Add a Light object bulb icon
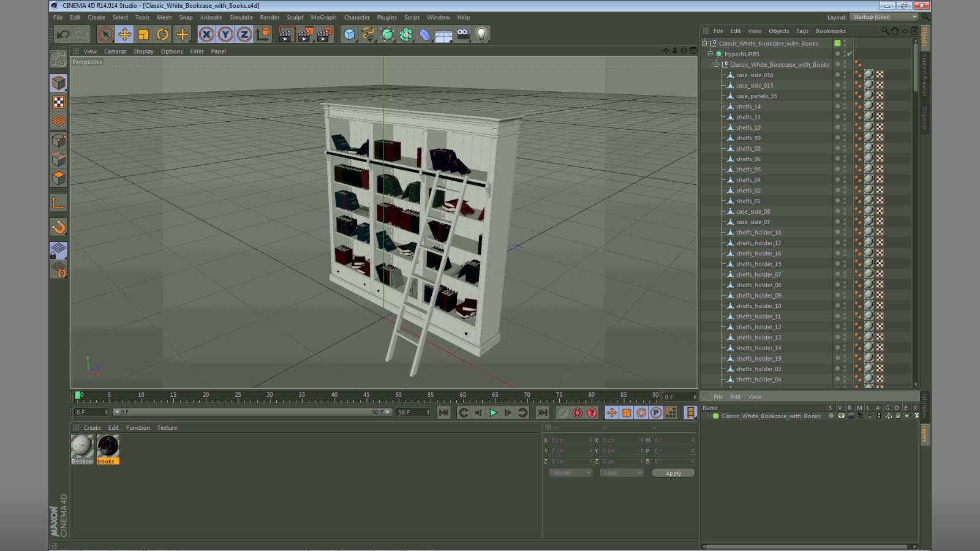 (x=482, y=34)
